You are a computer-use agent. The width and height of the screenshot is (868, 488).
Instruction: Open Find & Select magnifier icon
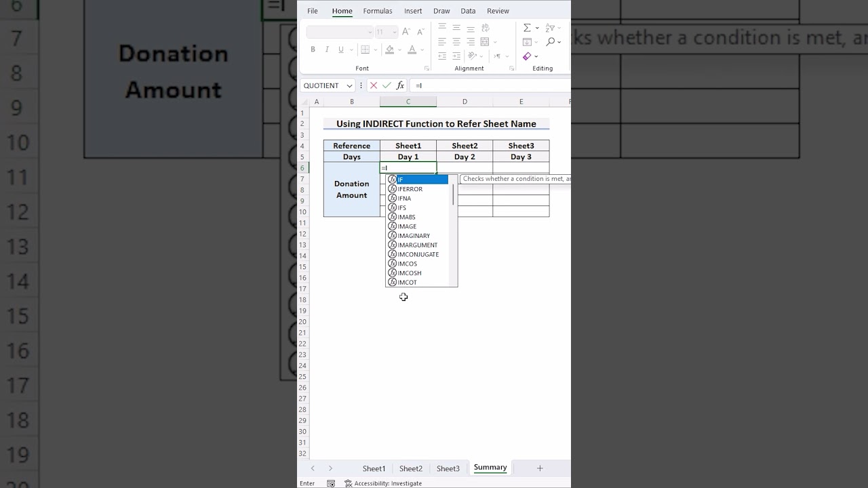550,42
